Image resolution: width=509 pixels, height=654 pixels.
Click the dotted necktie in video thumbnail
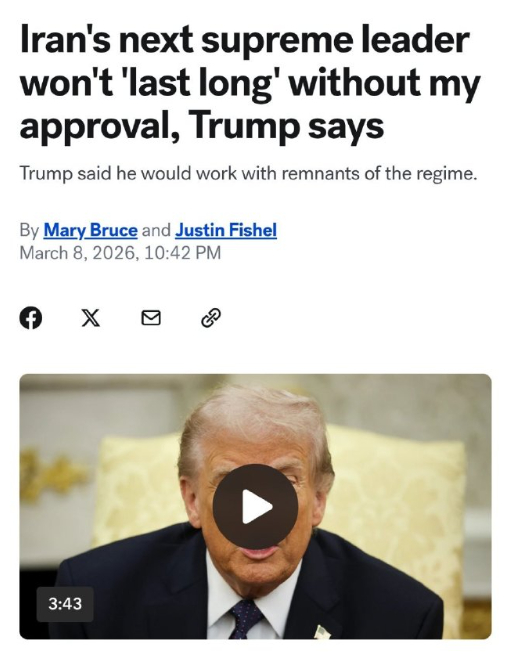click(x=245, y=620)
